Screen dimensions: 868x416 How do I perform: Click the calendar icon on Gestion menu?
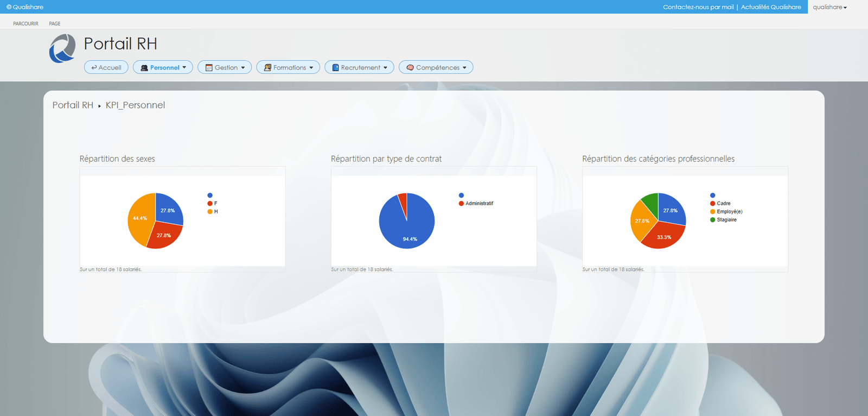coord(209,68)
